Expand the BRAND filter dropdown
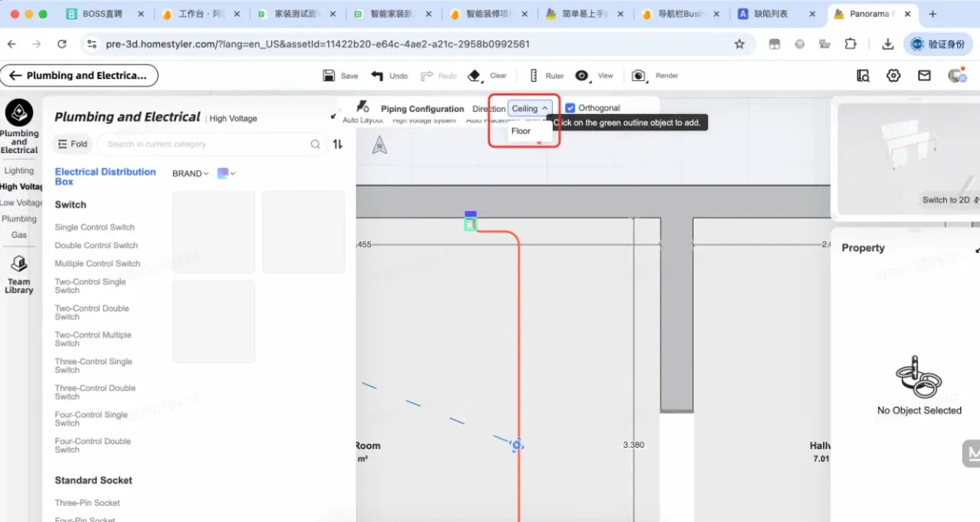The image size is (980, 522). coord(190,174)
